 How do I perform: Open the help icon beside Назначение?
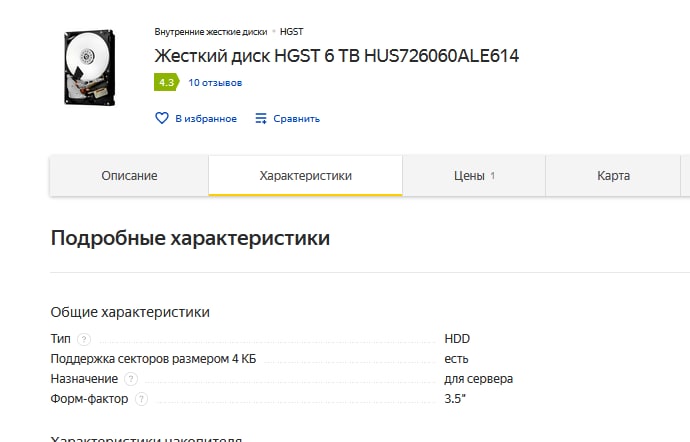(131, 379)
